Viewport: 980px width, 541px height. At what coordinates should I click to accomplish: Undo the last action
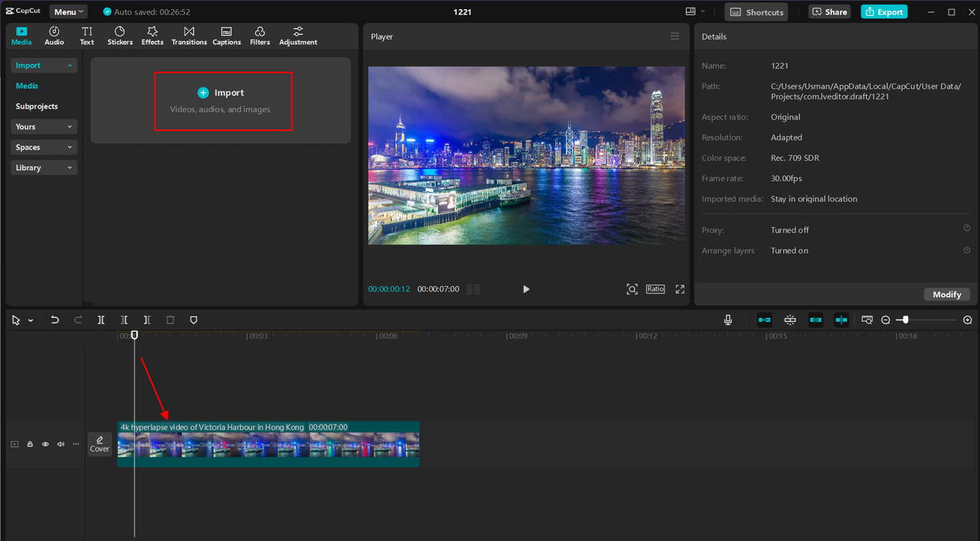tap(55, 320)
